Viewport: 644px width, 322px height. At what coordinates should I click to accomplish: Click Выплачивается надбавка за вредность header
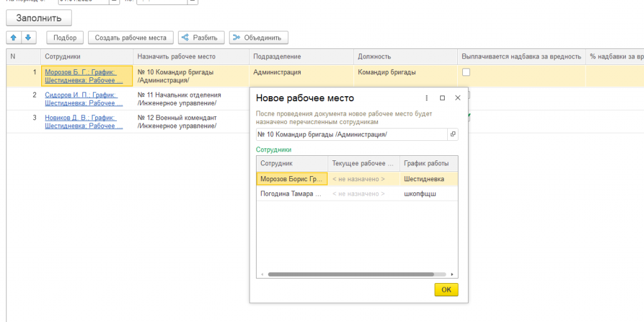(x=521, y=57)
